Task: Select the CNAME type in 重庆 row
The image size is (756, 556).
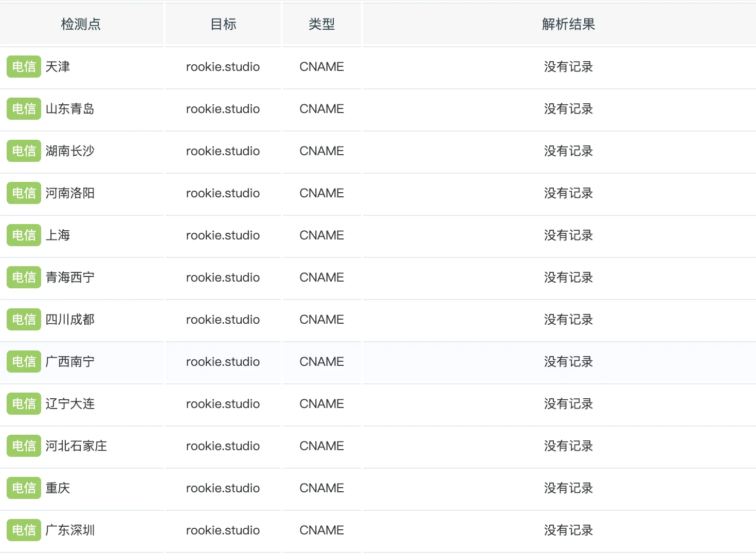Action: click(x=321, y=488)
